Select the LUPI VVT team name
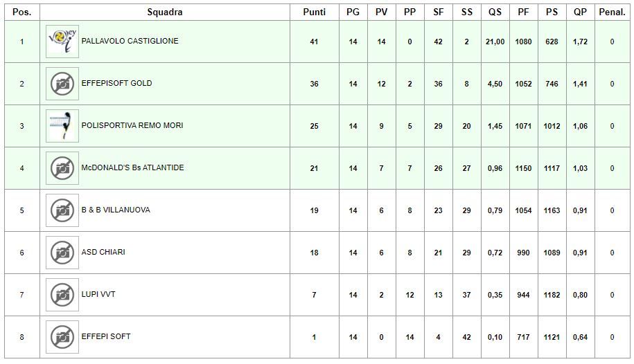 [98, 295]
